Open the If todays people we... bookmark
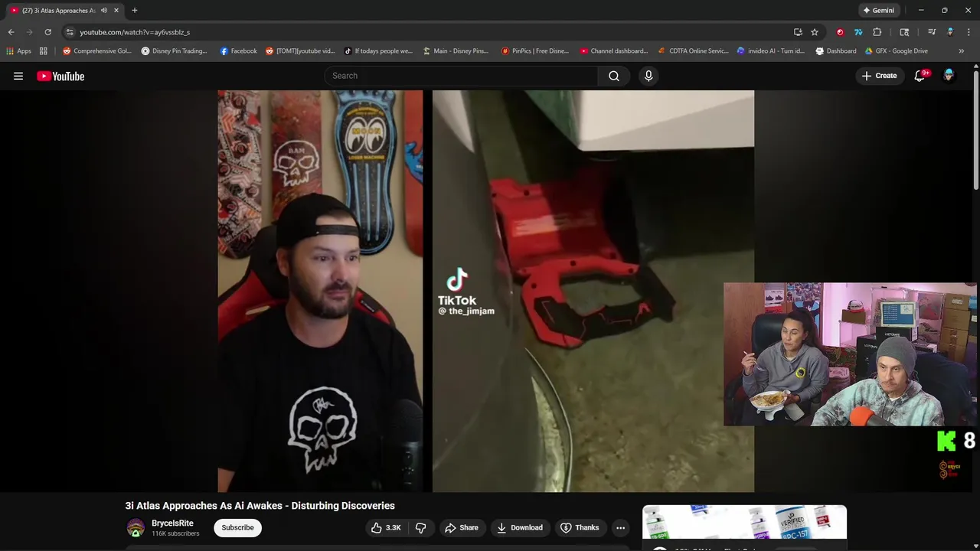980x551 pixels. tap(378, 51)
